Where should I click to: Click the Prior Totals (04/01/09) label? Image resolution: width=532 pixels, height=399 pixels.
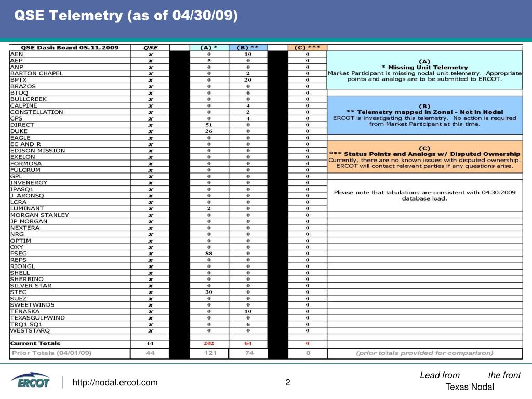pyautogui.click(x=52, y=353)
